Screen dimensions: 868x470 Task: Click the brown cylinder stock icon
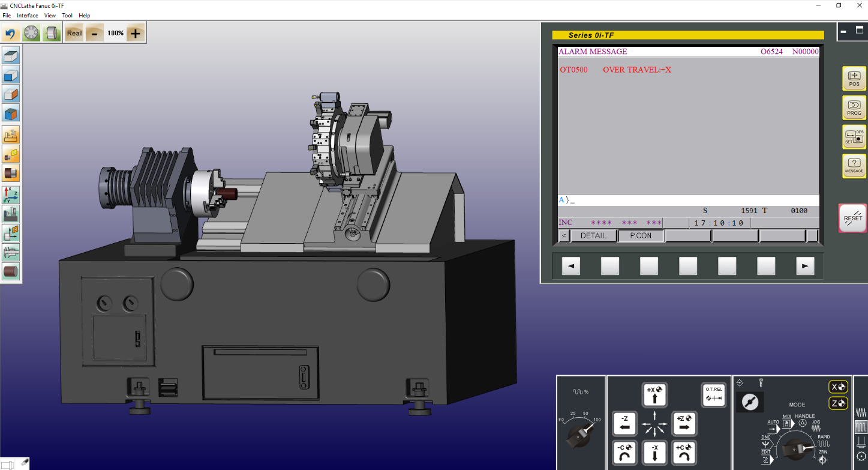(x=11, y=271)
